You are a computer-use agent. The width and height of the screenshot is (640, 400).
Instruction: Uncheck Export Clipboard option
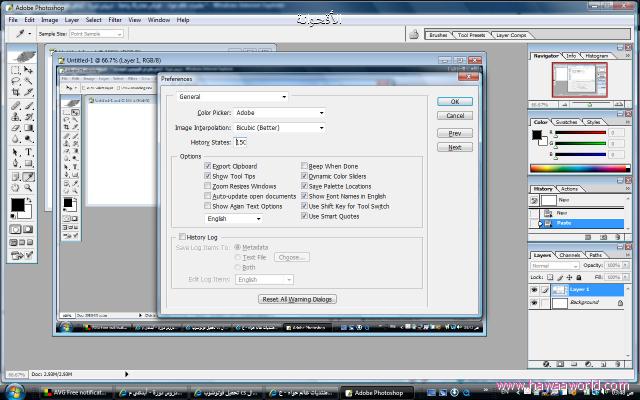208,166
